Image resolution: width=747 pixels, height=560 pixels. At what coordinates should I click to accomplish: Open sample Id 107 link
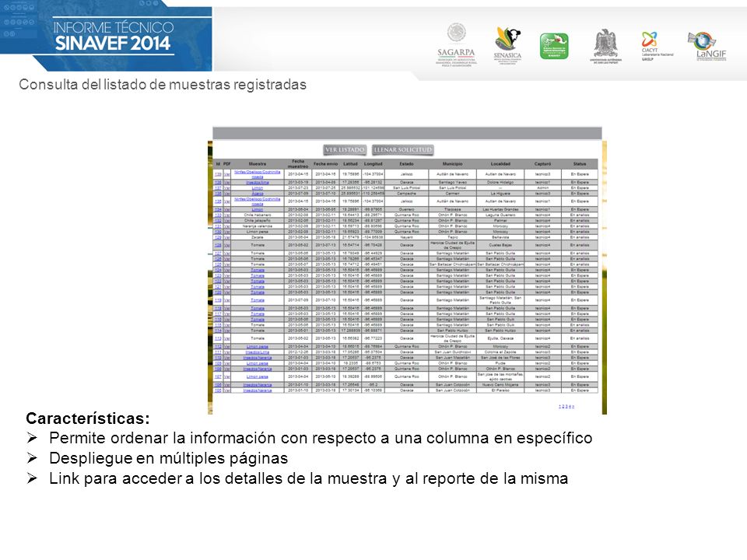[x=218, y=376]
